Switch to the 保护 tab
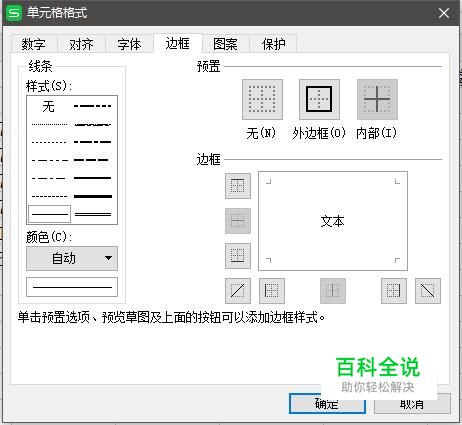Screen dimensions: 462x425 click(x=273, y=44)
